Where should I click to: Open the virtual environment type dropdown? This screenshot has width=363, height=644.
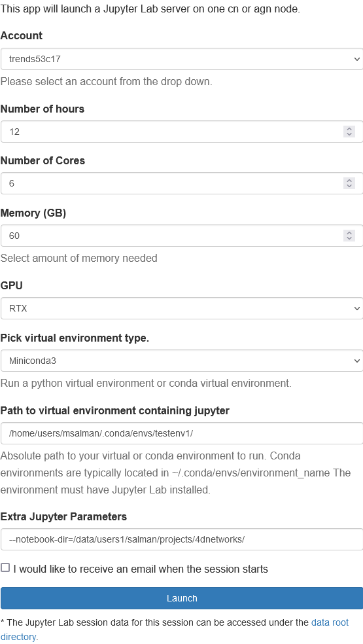coord(182,361)
